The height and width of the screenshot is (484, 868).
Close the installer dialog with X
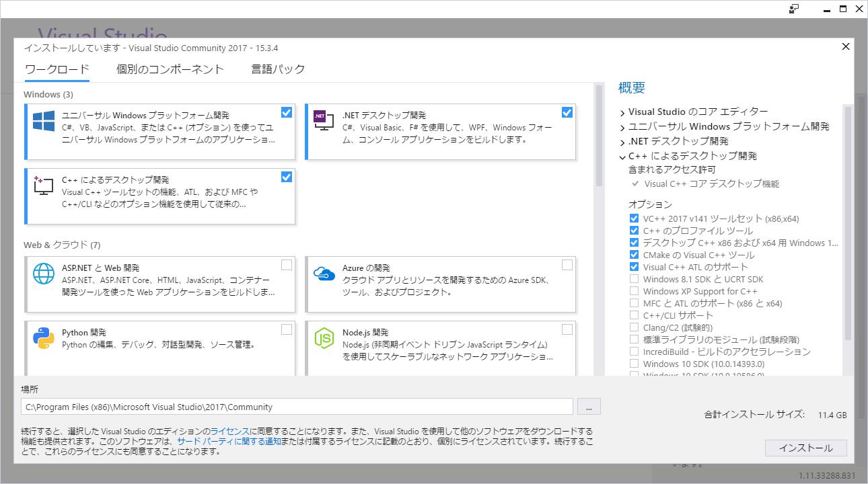pos(846,46)
